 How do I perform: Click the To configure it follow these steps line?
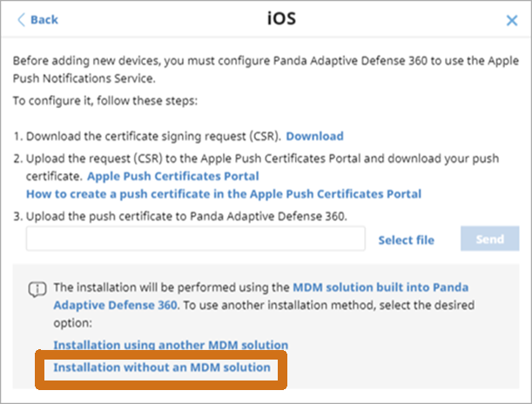105,101
